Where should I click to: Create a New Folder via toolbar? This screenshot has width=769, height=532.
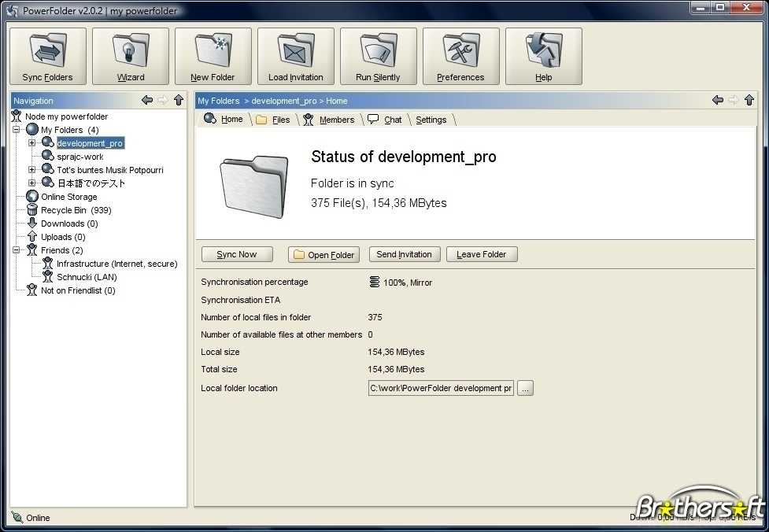point(213,57)
